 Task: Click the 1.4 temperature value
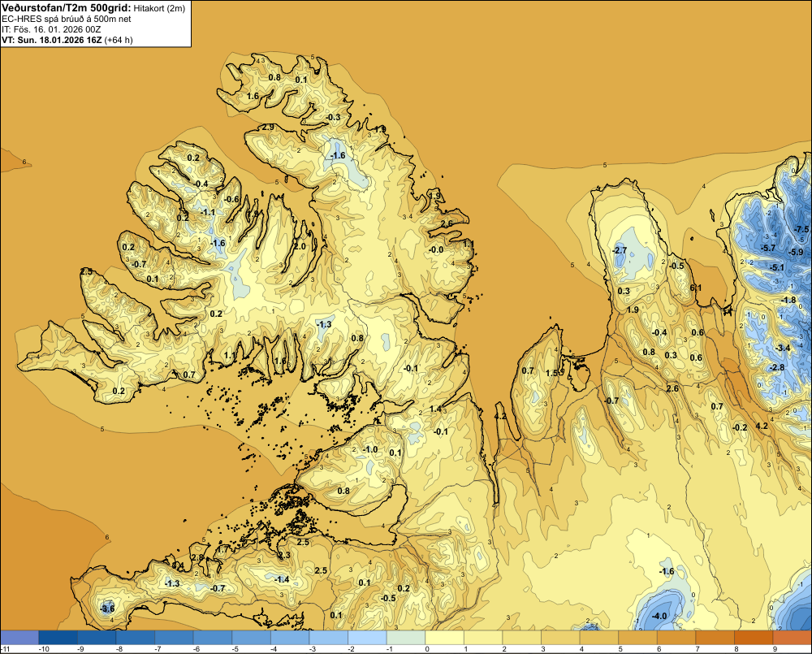point(435,409)
